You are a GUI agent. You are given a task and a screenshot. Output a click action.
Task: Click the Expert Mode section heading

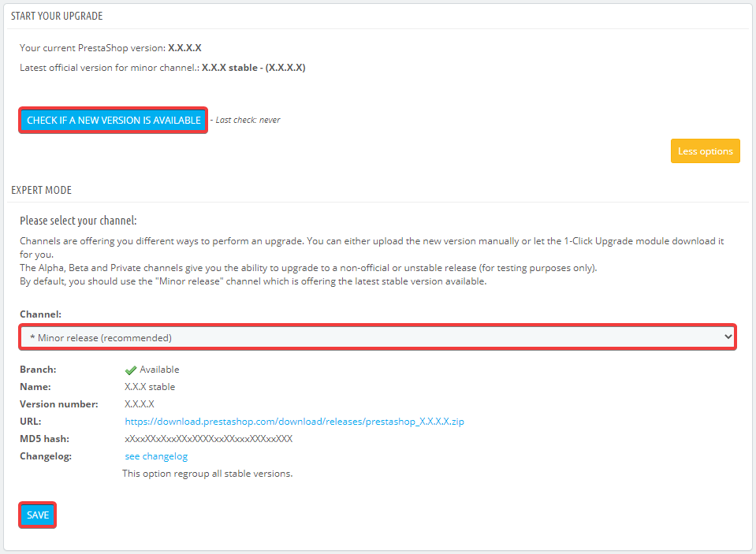point(41,190)
